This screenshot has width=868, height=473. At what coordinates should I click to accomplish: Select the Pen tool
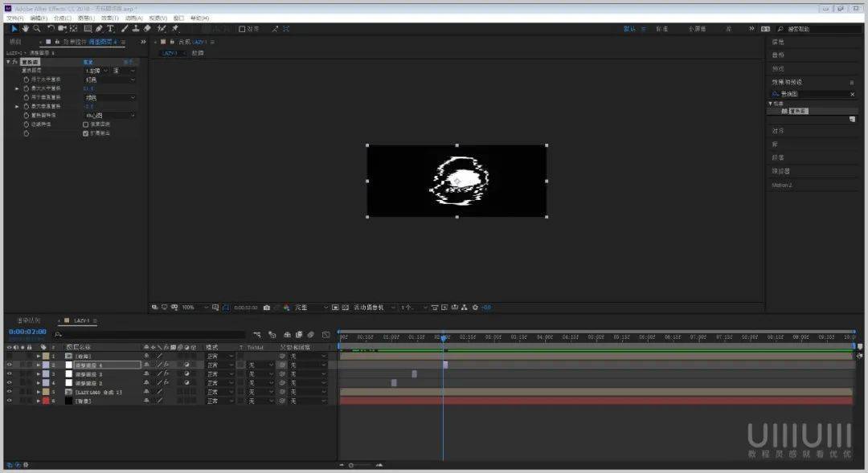[99, 29]
